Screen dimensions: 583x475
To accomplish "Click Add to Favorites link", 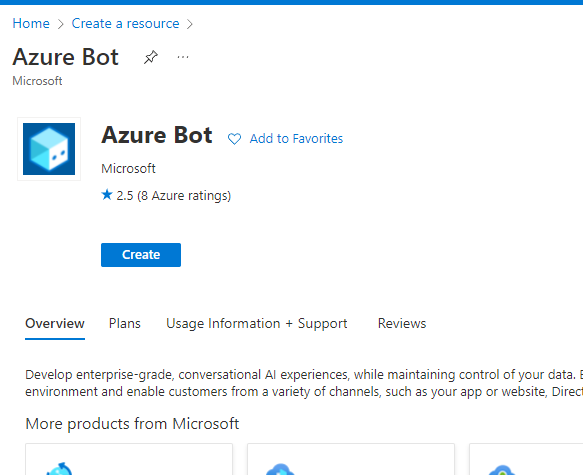I will [x=296, y=139].
